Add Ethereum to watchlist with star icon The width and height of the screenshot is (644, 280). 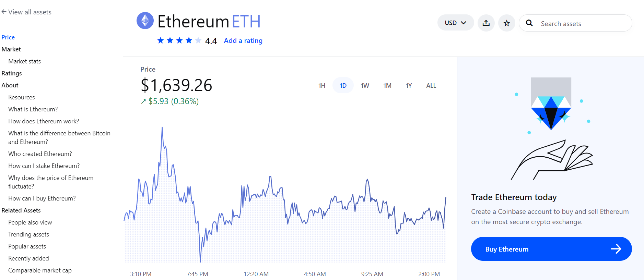tap(506, 23)
